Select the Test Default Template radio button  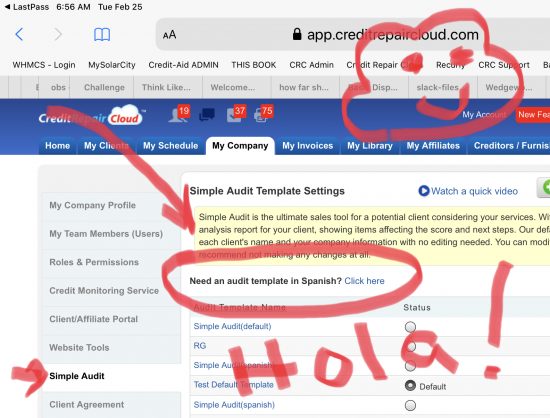[x=410, y=385]
